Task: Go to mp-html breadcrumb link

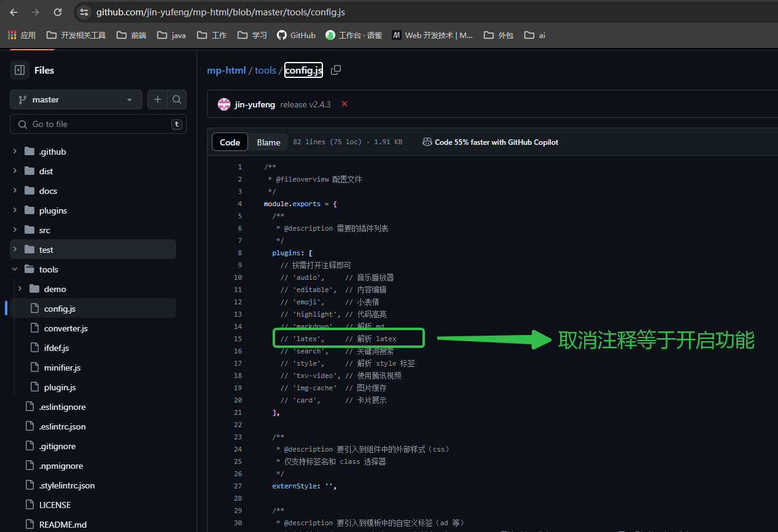Action: (x=226, y=70)
